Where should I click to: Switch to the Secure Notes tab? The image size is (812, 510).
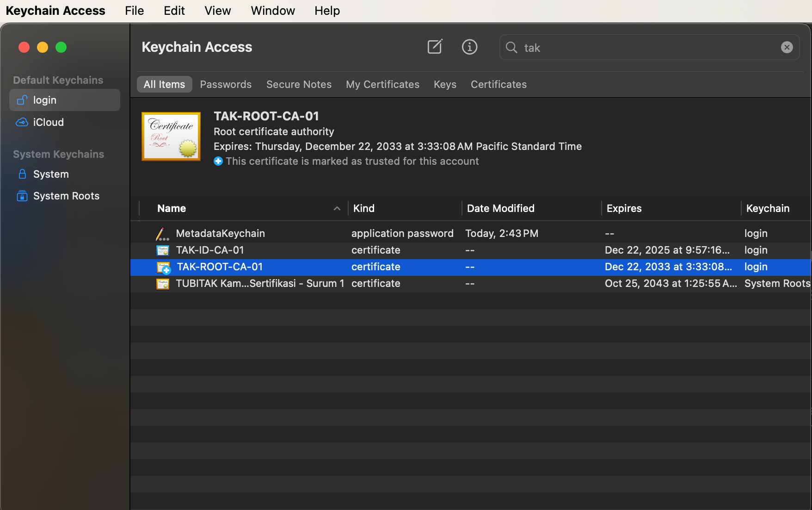(299, 84)
